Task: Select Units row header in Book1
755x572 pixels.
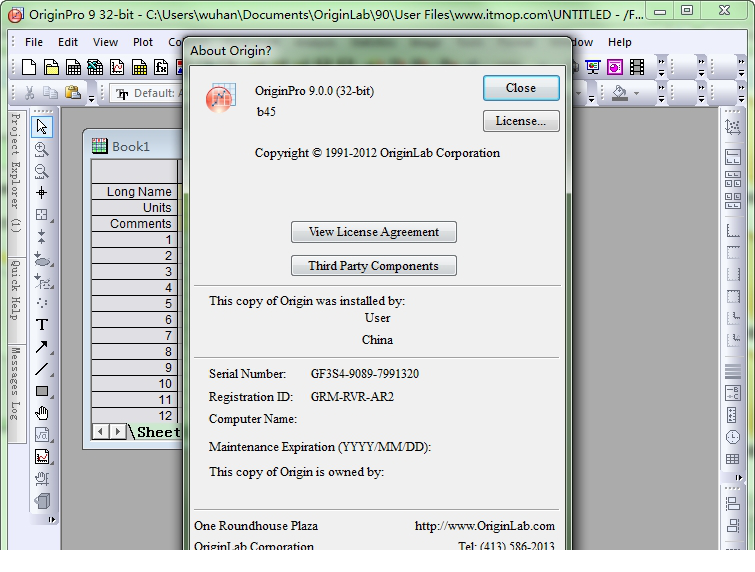Action: pyautogui.click(x=135, y=208)
